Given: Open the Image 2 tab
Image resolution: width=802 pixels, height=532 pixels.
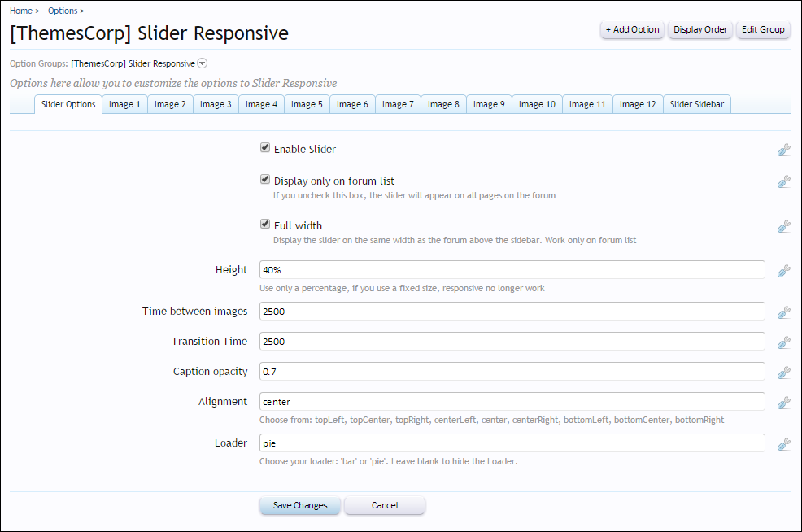Looking at the screenshot, I should 170,104.
